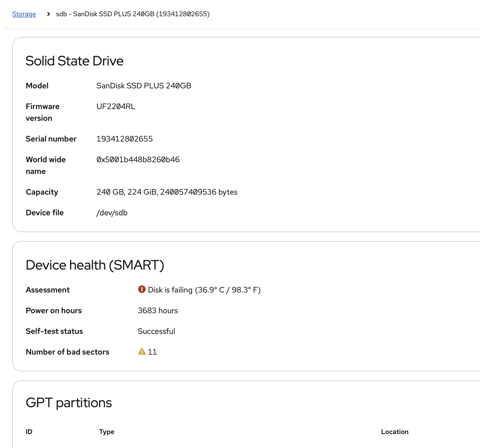Select the capacity 240 GB value
Viewport: 480px width, 448px height.
pos(167,192)
